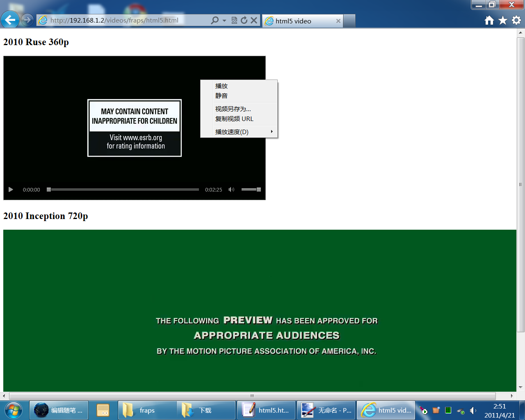Image resolution: width=525 pixels, height=420 pixels.
Task: Expand the 播放速度(D) submenu
Action: pos(239,132)
